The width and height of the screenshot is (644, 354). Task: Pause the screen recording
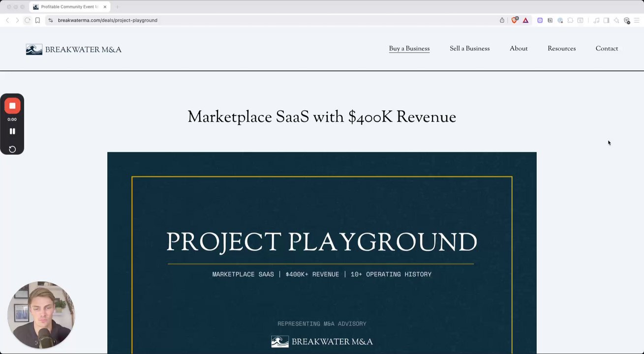point(12,131)
